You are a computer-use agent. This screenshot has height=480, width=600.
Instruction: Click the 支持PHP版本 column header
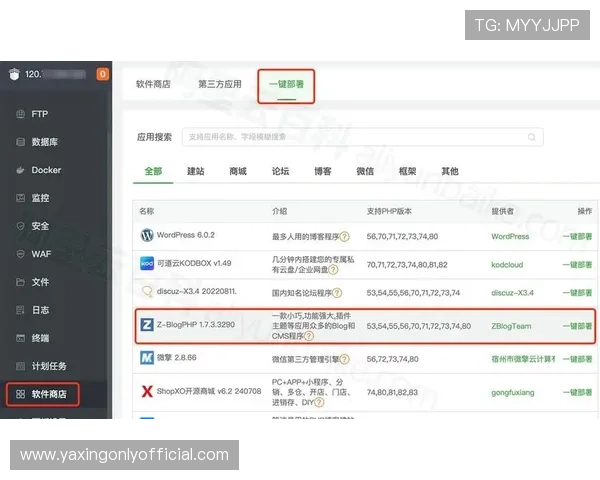click(x=389, y=211)
